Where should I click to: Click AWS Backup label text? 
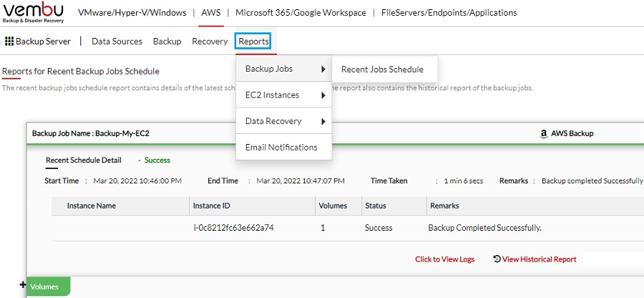(572, 133)
